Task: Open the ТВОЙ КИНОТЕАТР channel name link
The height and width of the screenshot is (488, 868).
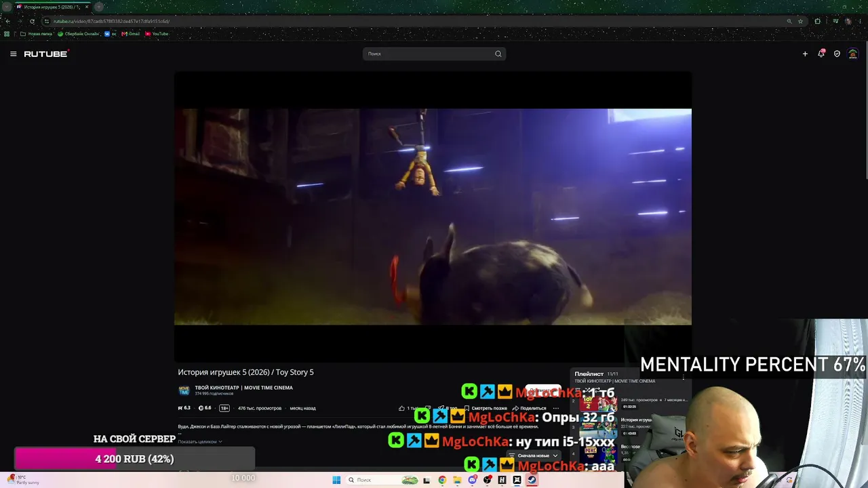Action: click(x=244, y=388)
